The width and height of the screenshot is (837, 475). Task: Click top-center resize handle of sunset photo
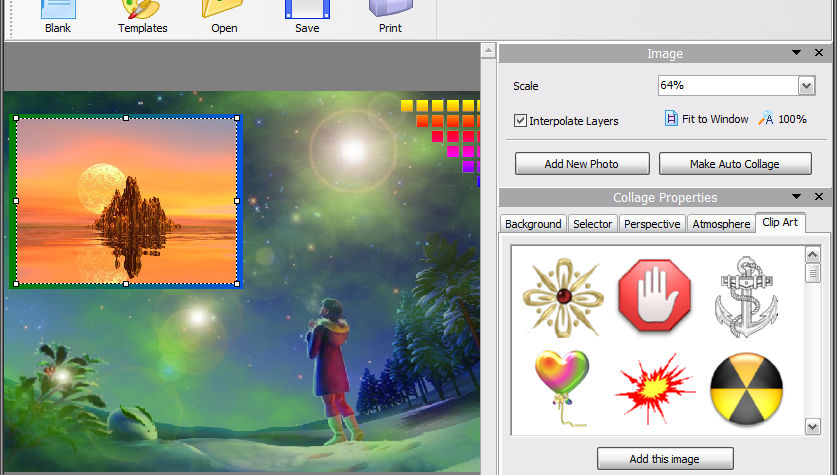point(126,118)
